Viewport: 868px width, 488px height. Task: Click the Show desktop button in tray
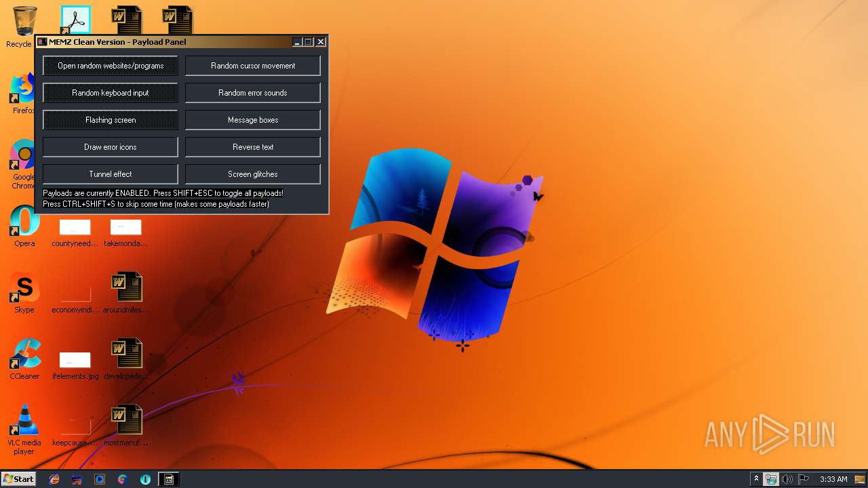point(861,479)
